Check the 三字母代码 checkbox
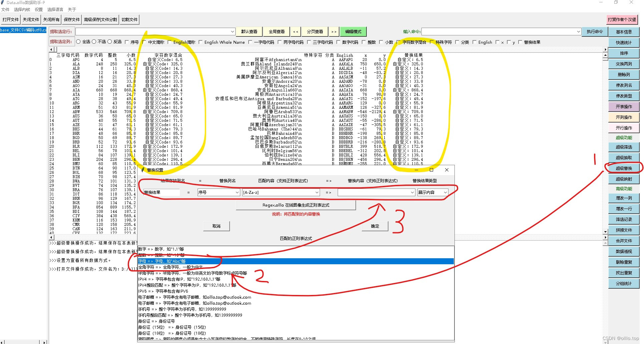Image resolution: width=644 pixels, height=344 pixels. pos(309,42)
